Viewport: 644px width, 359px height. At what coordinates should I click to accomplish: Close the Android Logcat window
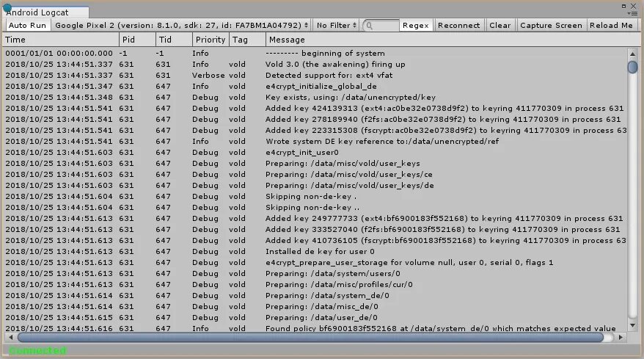[633, 6]
